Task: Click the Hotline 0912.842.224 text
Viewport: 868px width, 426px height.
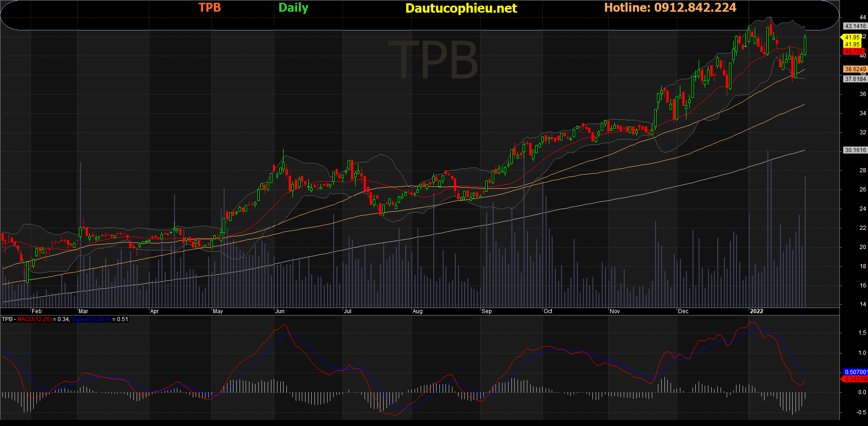Action: (670, 7)
